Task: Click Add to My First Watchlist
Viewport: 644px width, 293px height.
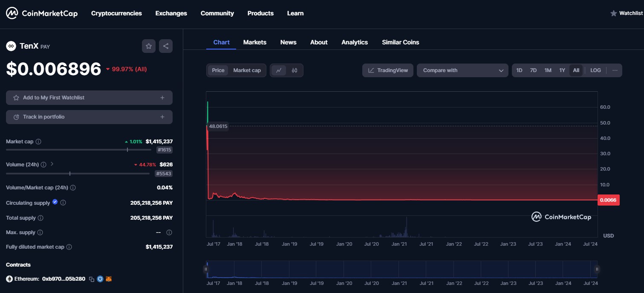Action: [x=89, y=98]
